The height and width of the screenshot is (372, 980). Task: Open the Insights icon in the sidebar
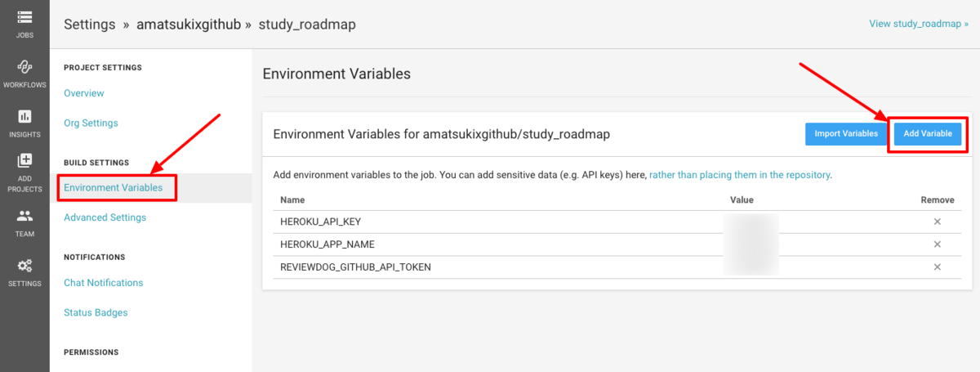[24, 116]
